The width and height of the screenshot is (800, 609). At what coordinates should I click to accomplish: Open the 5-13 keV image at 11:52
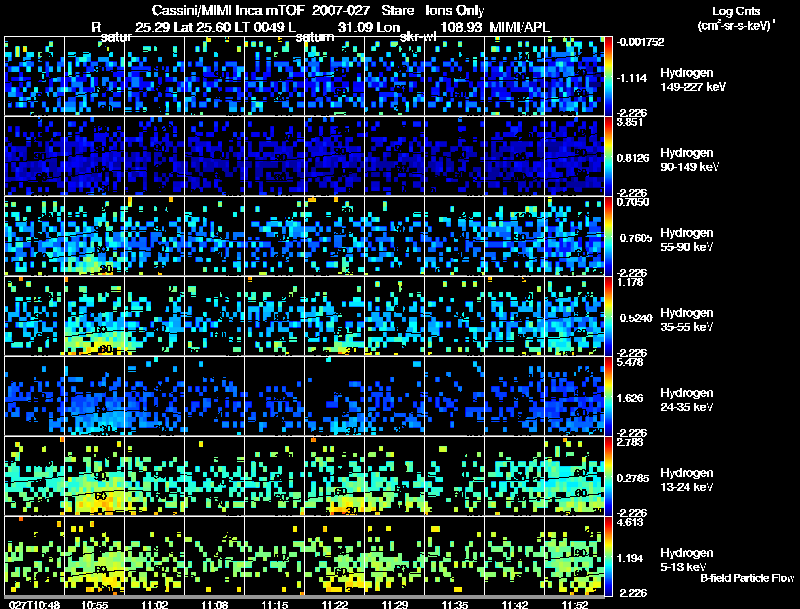pos(574,556)
